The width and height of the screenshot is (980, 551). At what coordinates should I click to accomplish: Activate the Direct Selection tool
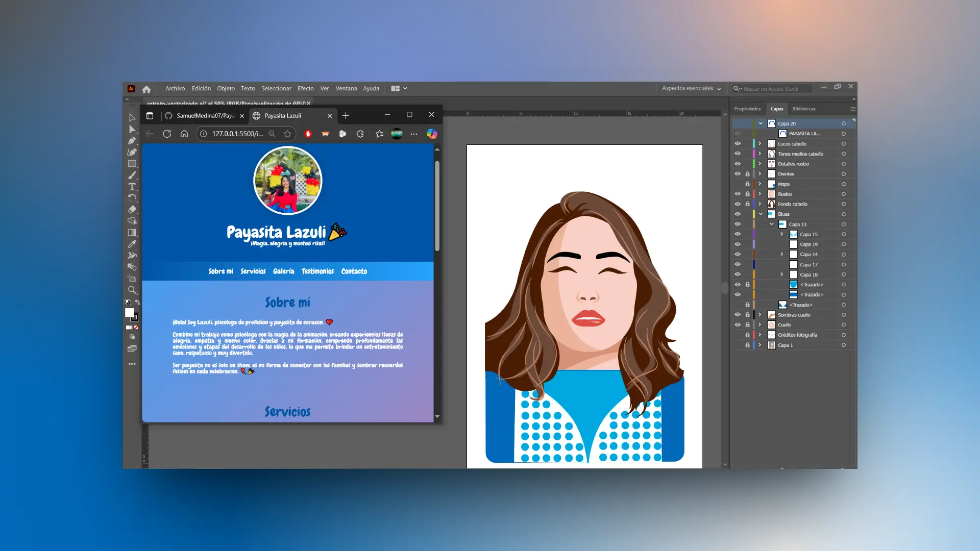click(132, 129)
